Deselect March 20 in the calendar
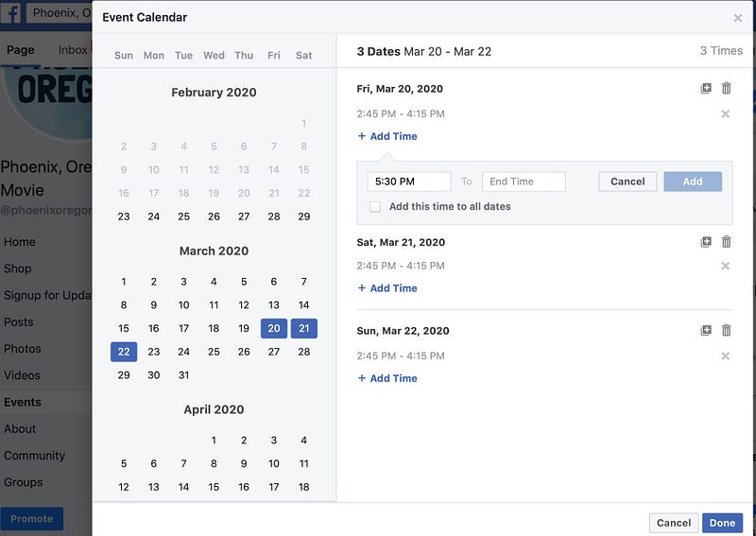This screenshot has height=536, width=756. [x=274, y=329]
